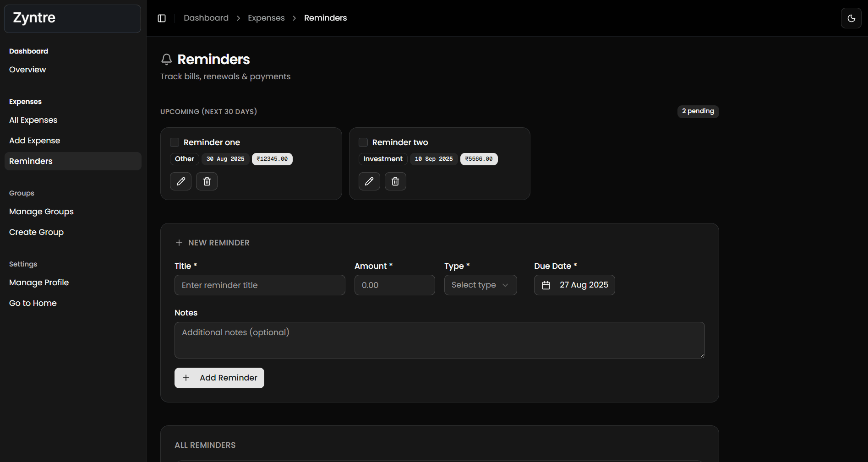The width and height of the screenshot is (868, 462).
Task: Navigate to Manage Profile in sidebar
Action: [x=39, y=283]
